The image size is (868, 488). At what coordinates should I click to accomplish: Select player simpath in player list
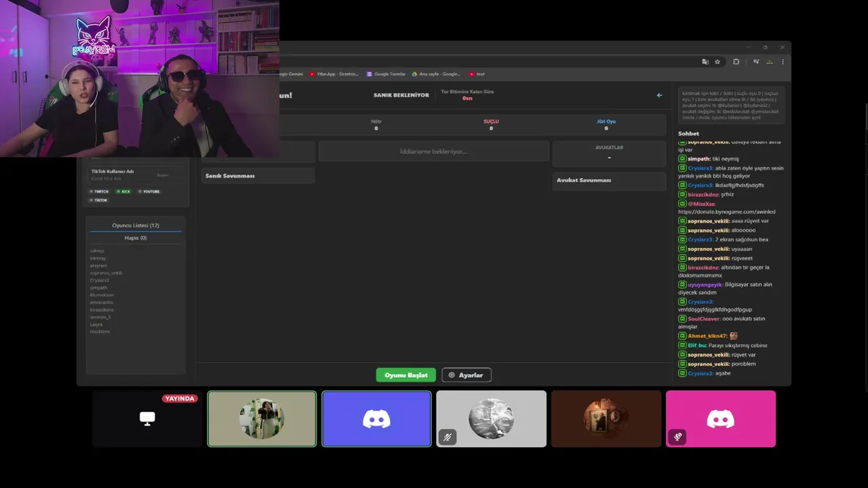click(98, 287)
